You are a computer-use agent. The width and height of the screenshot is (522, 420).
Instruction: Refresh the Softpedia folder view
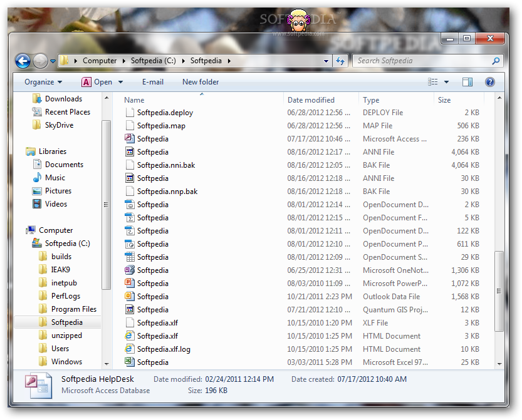tap(340, 61)
